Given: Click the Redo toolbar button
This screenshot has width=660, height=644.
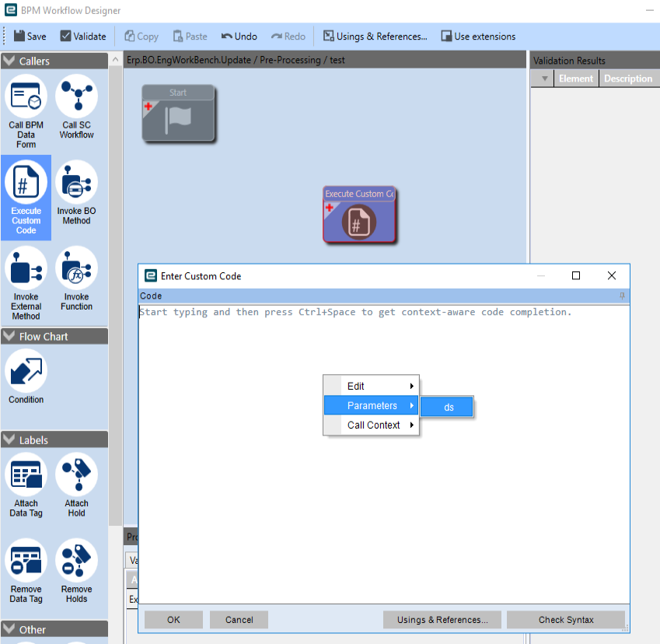Looking at the screenshot, I should 288,37.
